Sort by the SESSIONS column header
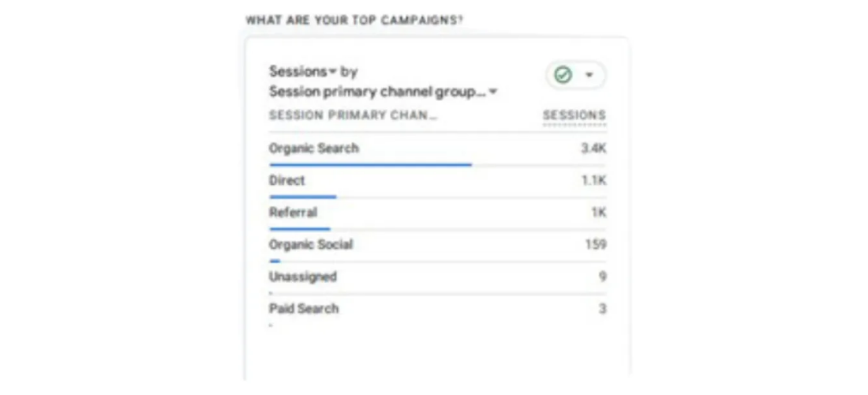 click(x=574, y=115)
